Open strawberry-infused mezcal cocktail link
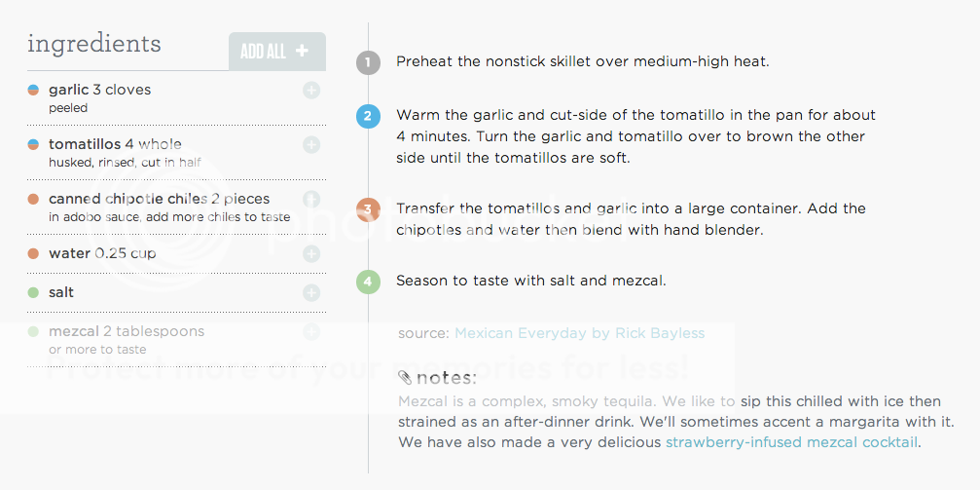The image size is (980, 490). point(791,442)
